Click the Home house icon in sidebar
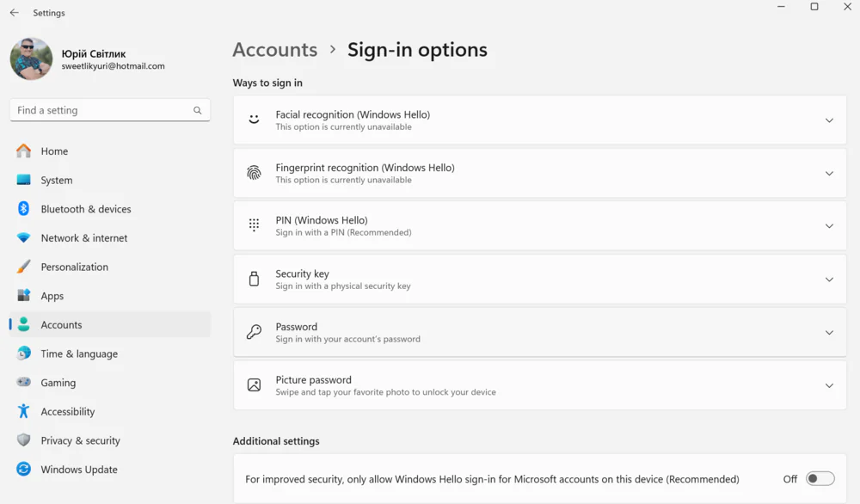The image size is (860, 504). pyautogui.click(x=23, y=151)
